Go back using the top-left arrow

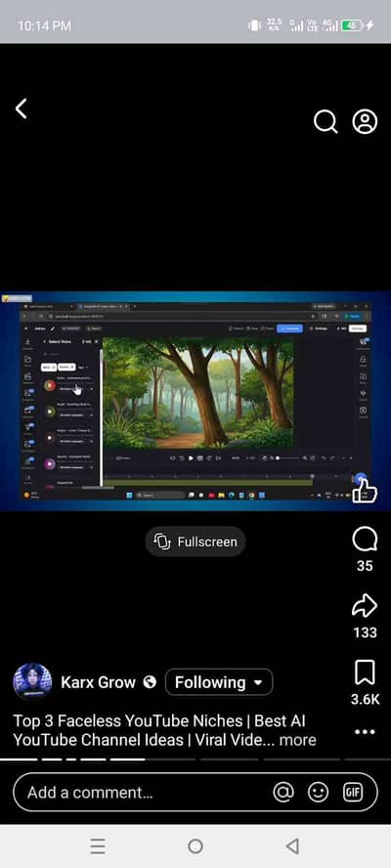(x=22, y=109)
